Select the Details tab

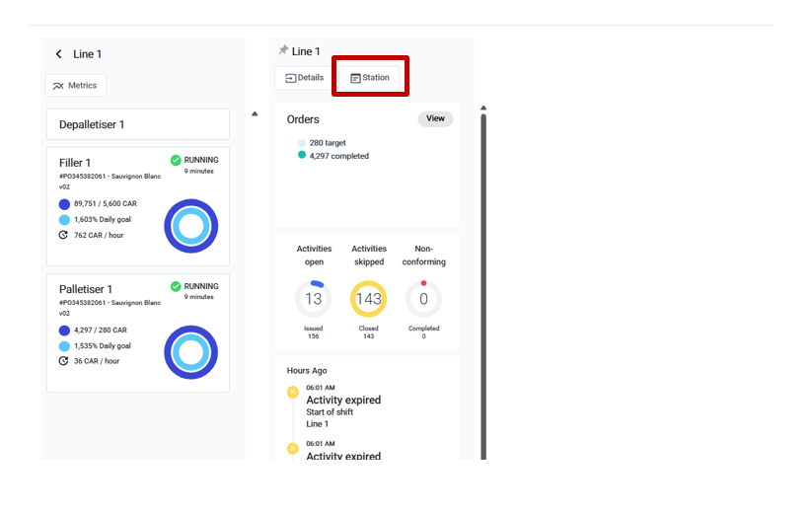pyautogui.click(x=304, y=78)
